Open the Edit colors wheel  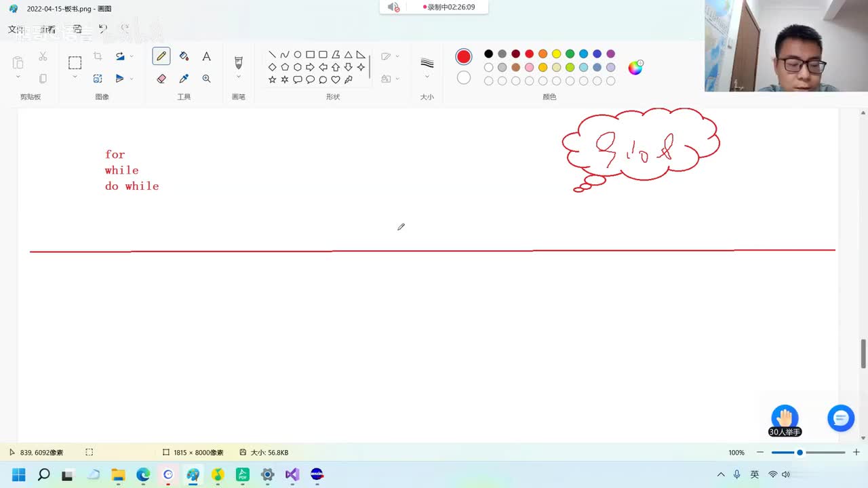[635, 67]
